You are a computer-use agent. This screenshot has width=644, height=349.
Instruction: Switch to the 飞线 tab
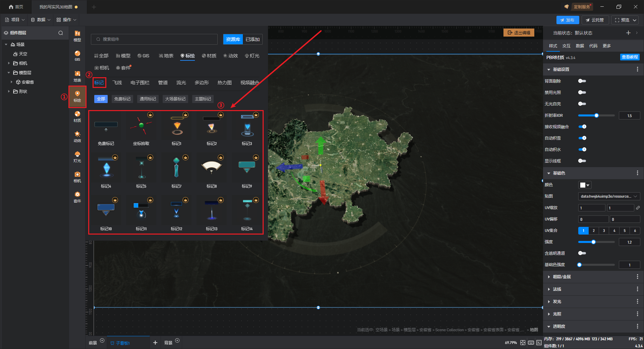point(117,83)
